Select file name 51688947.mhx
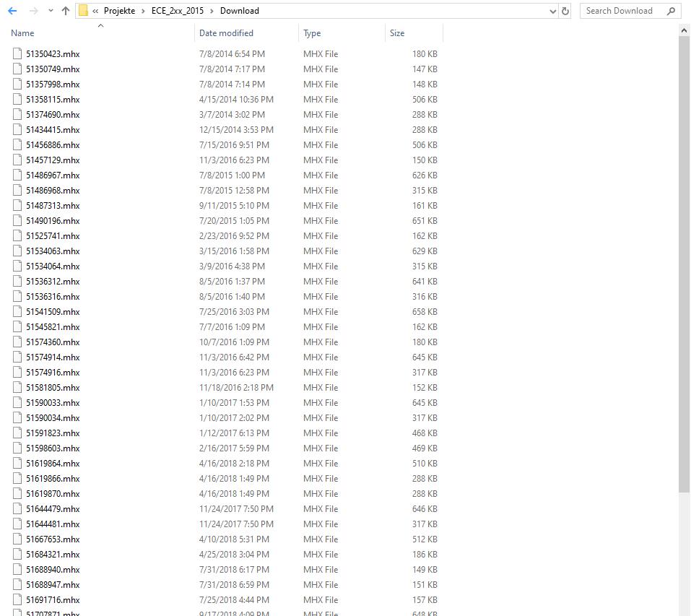 53,585
